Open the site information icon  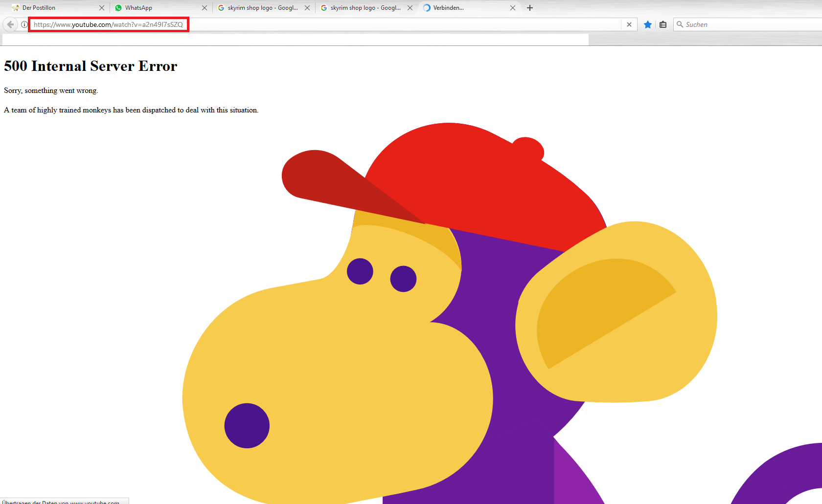tap(24, 24)
